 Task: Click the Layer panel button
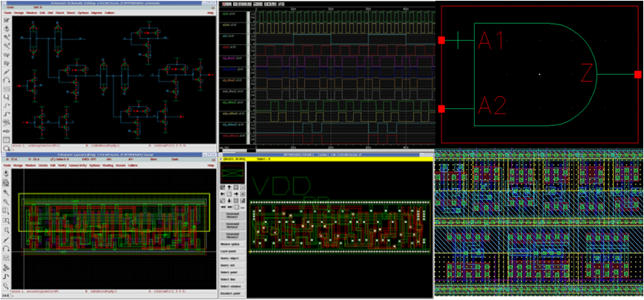231,253
